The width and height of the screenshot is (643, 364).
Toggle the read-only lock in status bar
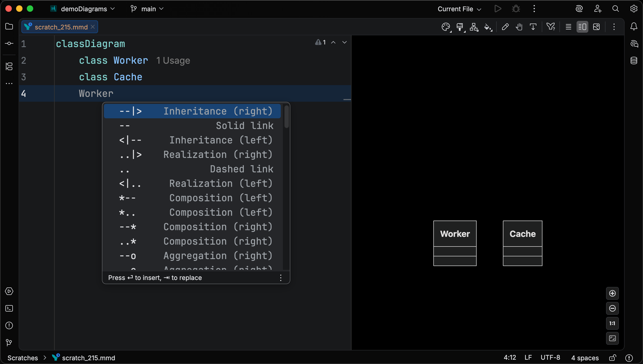[x=612, y=358]
